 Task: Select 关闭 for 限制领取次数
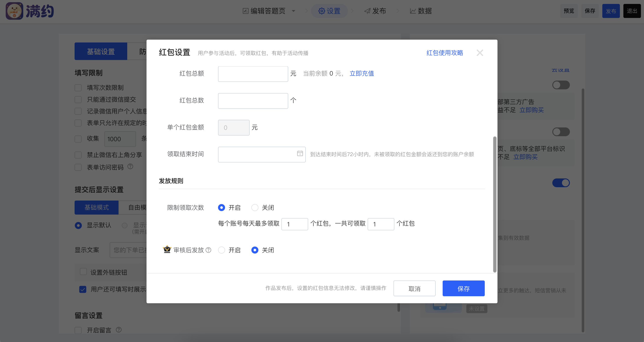point(255,207)
